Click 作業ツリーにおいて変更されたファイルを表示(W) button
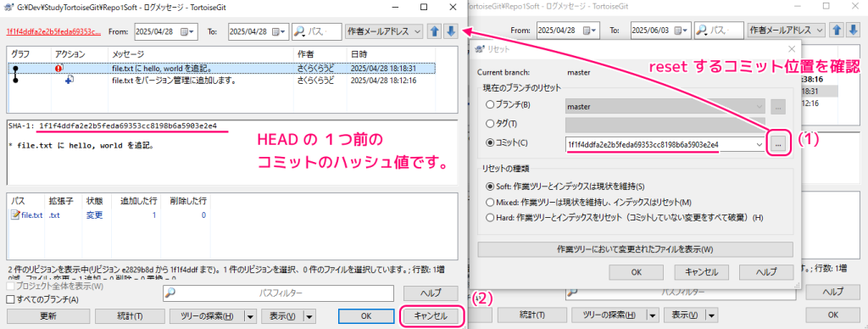Image resolution: width=868 pixels, height=329 pixels. (x=635, y=249)
